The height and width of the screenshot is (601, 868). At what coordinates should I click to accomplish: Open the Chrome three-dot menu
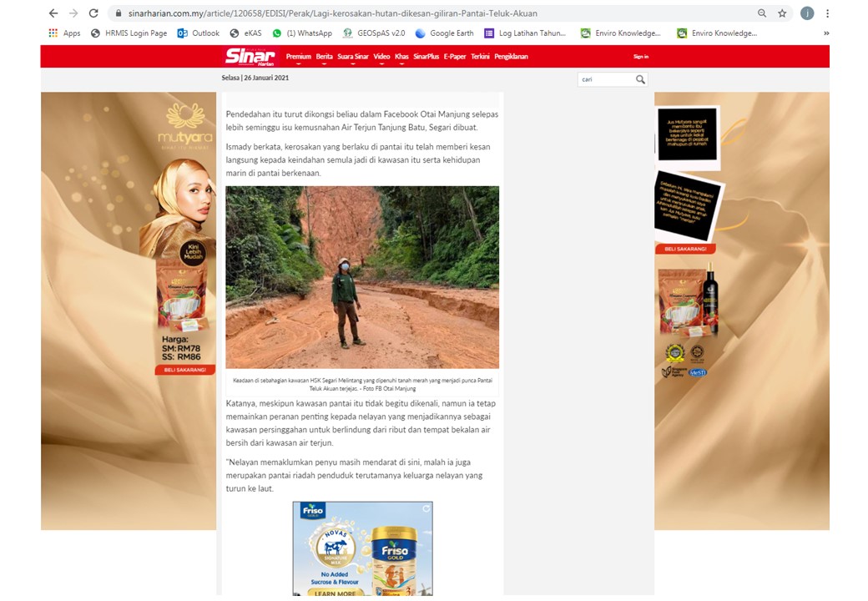coord(828,13)
